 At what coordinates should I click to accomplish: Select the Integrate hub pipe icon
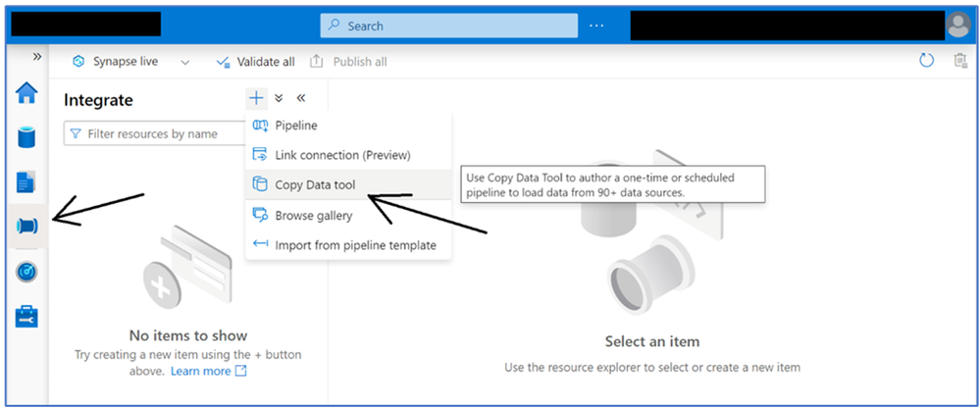point(26,226)
